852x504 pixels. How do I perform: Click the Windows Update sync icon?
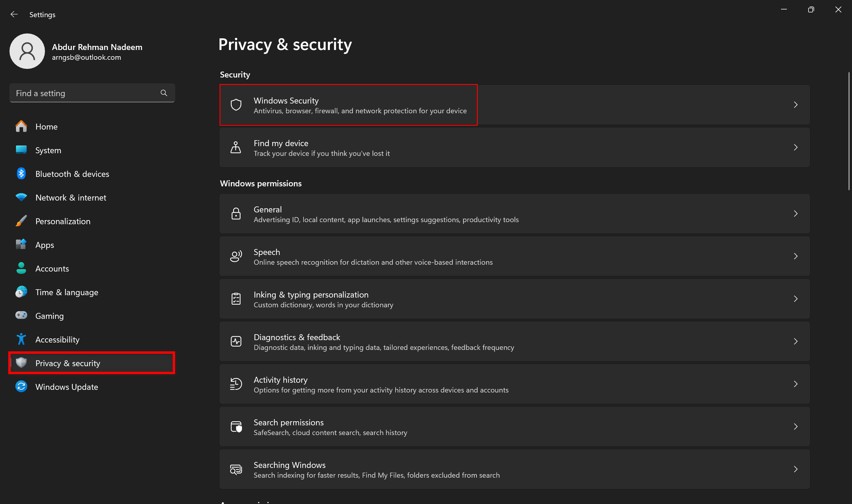click(x=21, y=387)
